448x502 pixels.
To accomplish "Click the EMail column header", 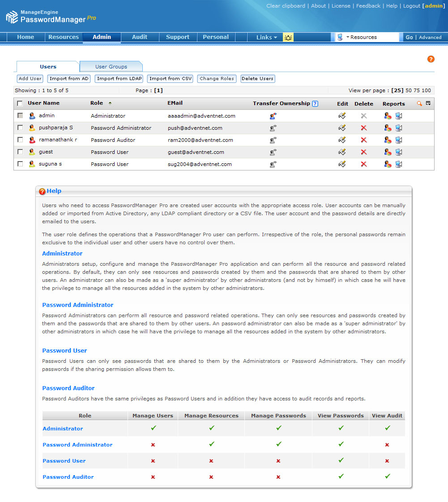I will click(175, 103).
